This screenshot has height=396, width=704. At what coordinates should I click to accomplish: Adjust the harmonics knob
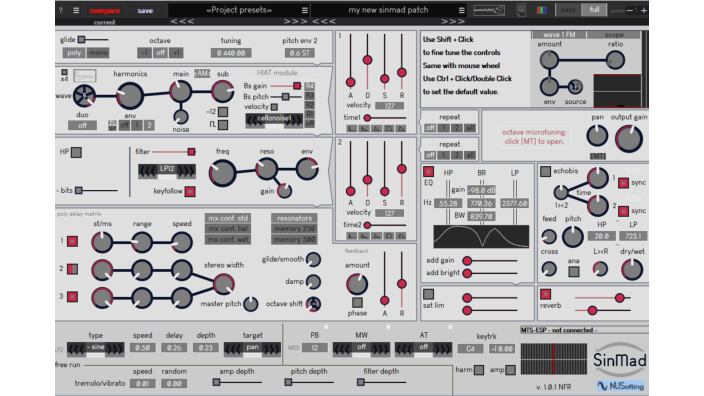coord(130,95)
